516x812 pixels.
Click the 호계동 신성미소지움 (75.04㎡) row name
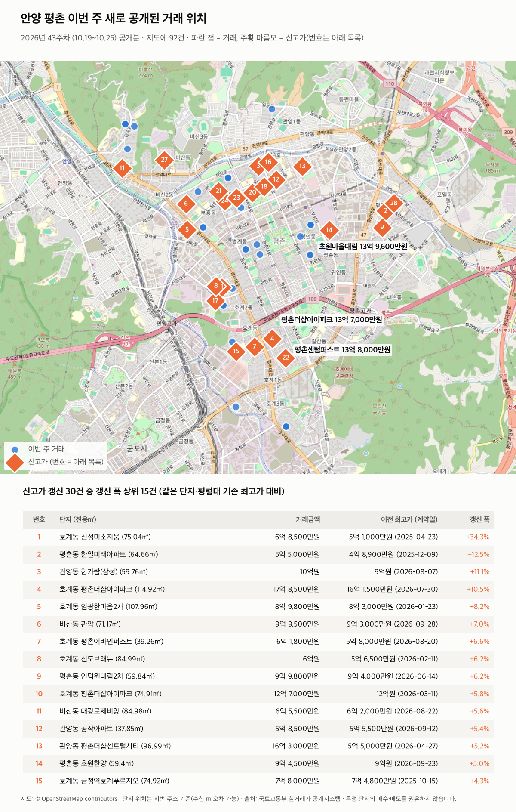[x=105, y=537]
